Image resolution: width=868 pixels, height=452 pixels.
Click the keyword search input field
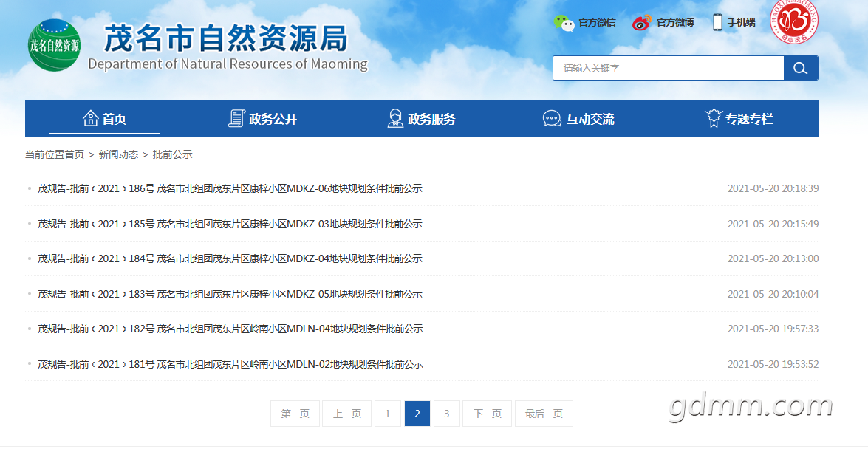click(668, 68)
